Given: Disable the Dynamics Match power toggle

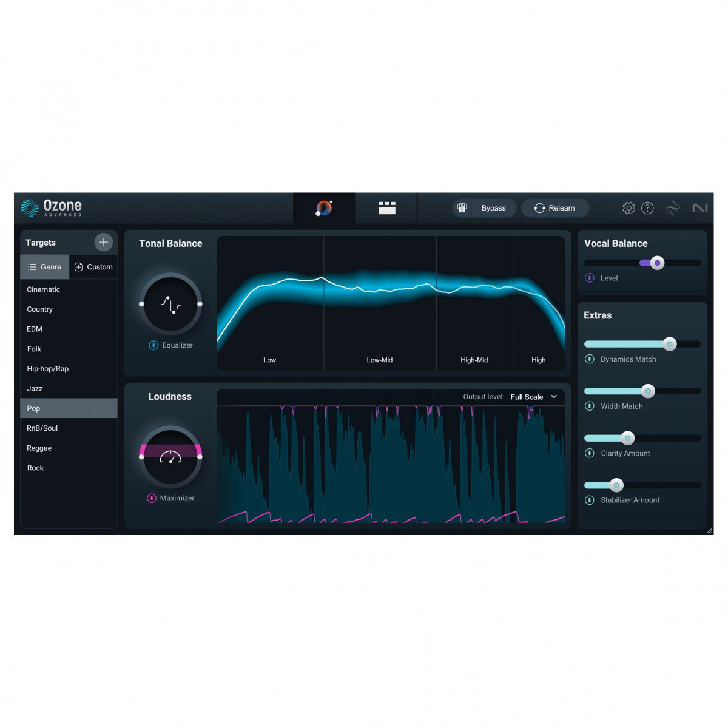Looking at the screenshot, I should click(589, 359).
